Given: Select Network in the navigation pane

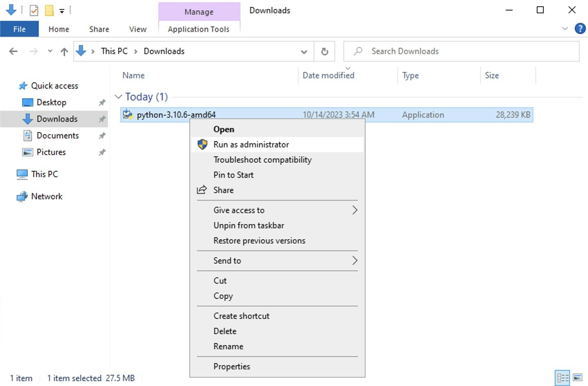Looking at the screenshot, I should [x=39, y=196].
